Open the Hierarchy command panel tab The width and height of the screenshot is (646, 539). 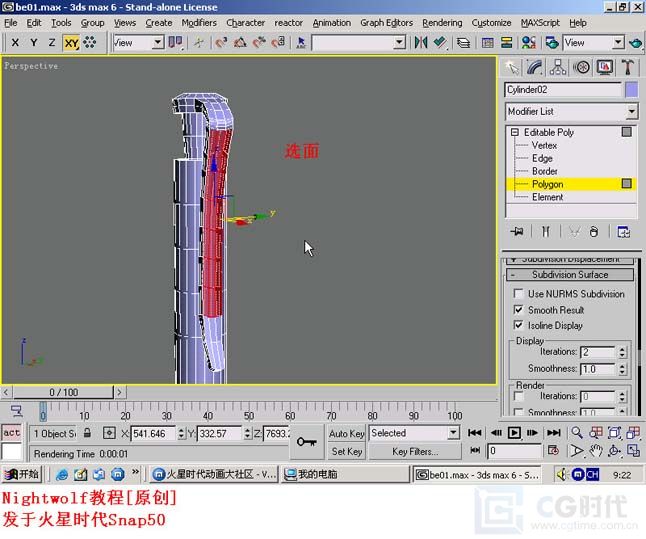pyautogui.click(x=558, y=68)
